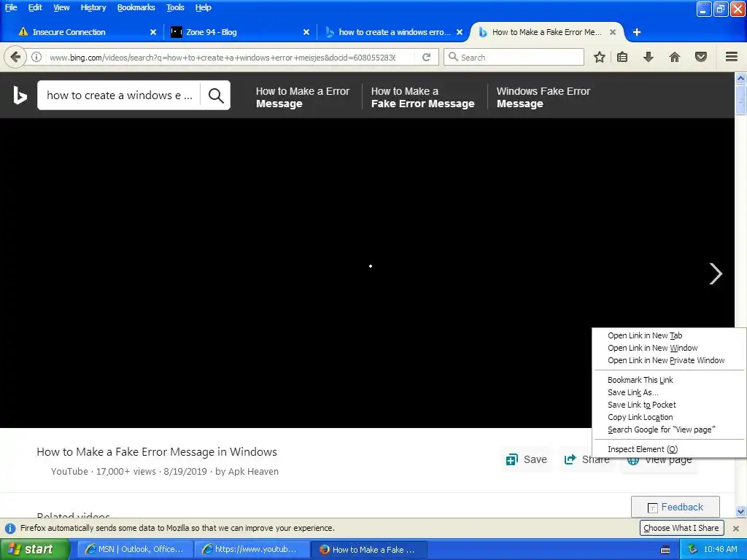Open the File menu
The height and width of the screenshot is (560, 747).
(11, 7)
